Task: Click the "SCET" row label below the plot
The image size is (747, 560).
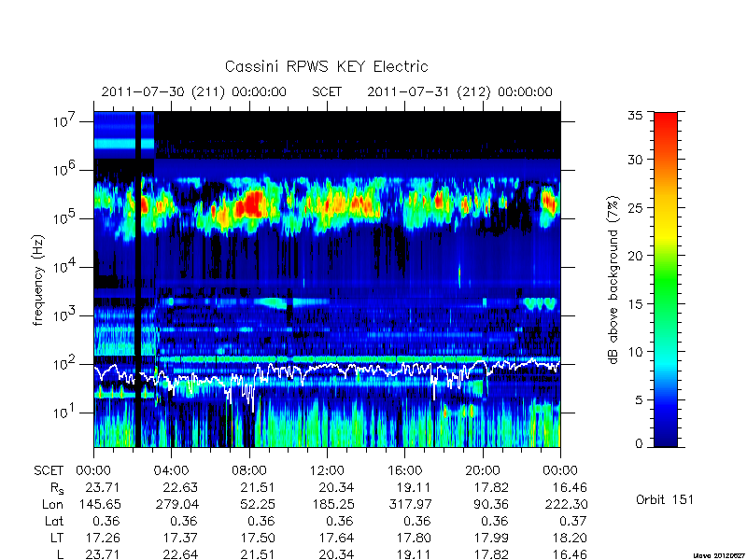Action: pos(49,471)
